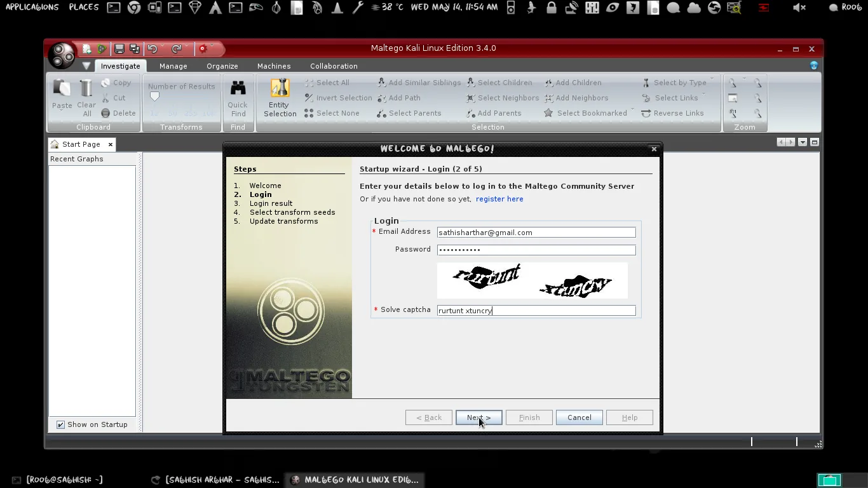Click the Password input field
Viewport: 868px width, 488px height.
pyautogui.click(x=536, y=250)
